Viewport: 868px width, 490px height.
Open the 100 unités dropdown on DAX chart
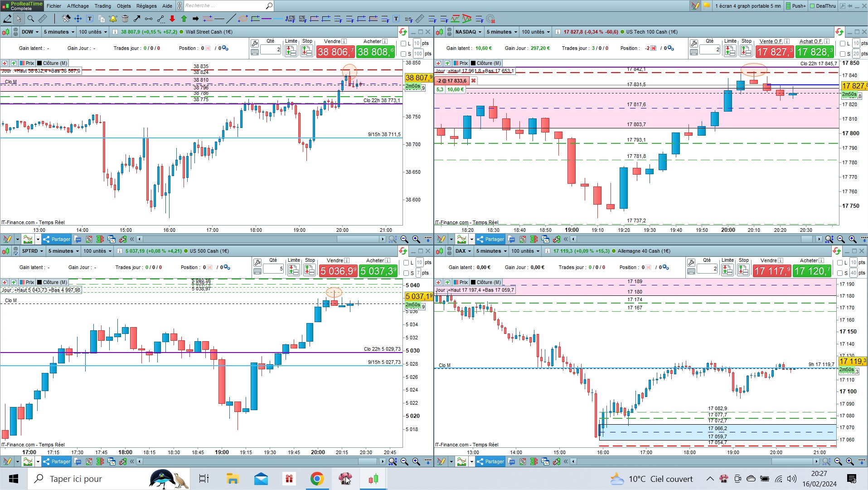(525, 251)
